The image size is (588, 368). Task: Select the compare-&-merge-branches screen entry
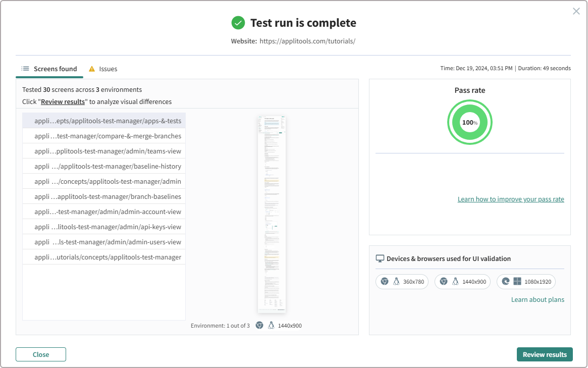click(104, 136)
